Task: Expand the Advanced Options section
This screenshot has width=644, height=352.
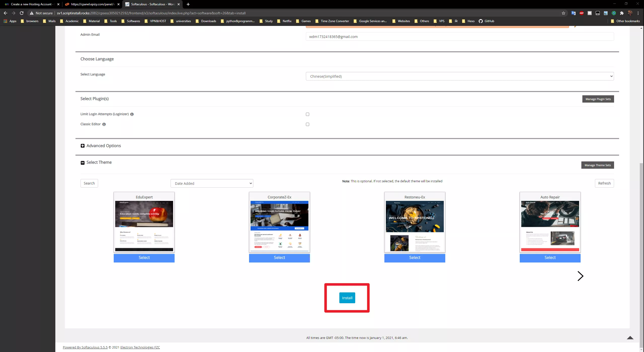Action: click(83, 146)
